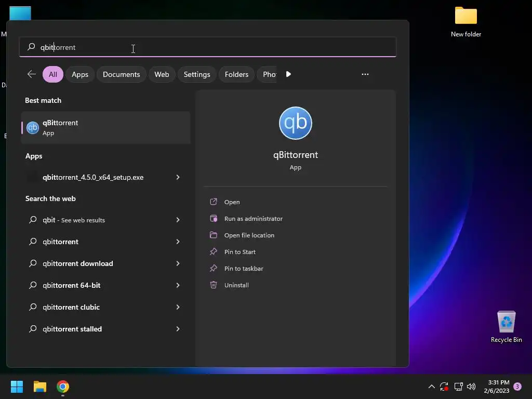Expand the chevron for 'qbit - See web results'
This screenshot has height=399, width=532.
click(x=178, y=220)
